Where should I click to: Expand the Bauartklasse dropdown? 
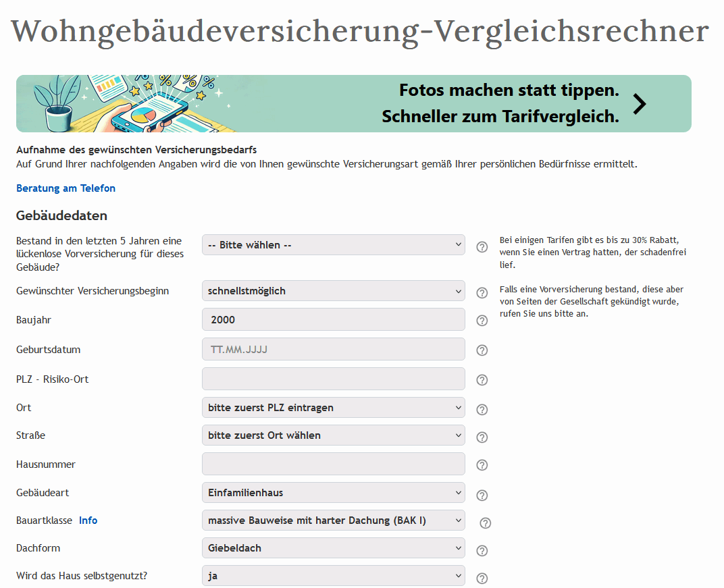(x=334, y=520)
